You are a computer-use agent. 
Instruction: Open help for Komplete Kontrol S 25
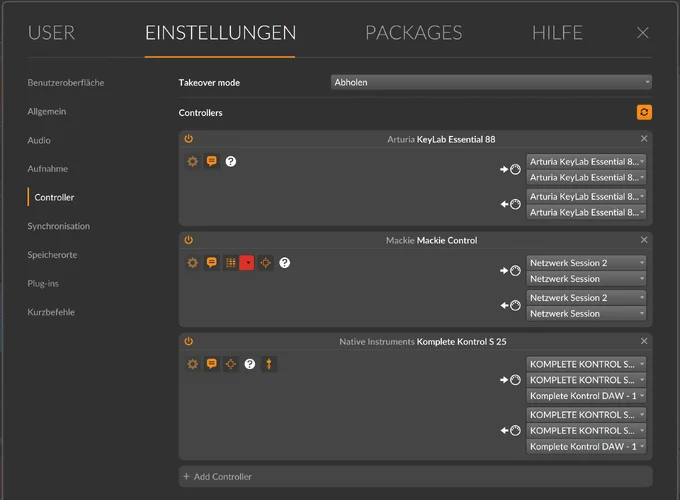[250, 364]
